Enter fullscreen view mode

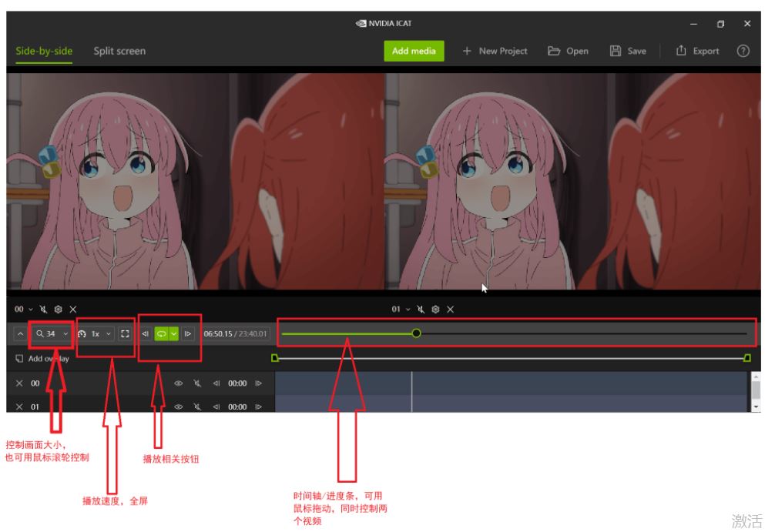pyautogui.click(x=125, y=333)
